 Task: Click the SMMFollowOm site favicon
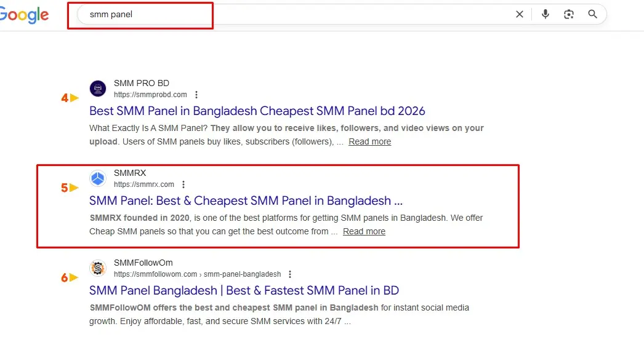click(98, 268)
